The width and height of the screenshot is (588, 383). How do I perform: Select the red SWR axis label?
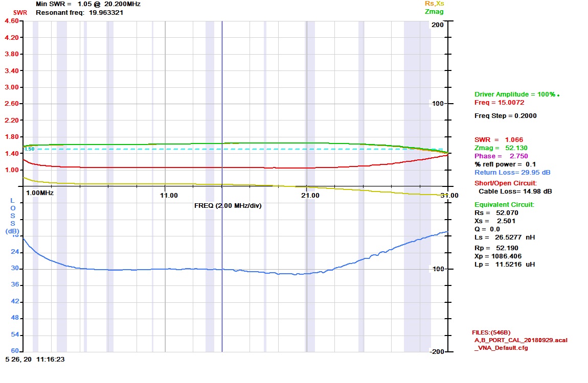tap(20, 12)
